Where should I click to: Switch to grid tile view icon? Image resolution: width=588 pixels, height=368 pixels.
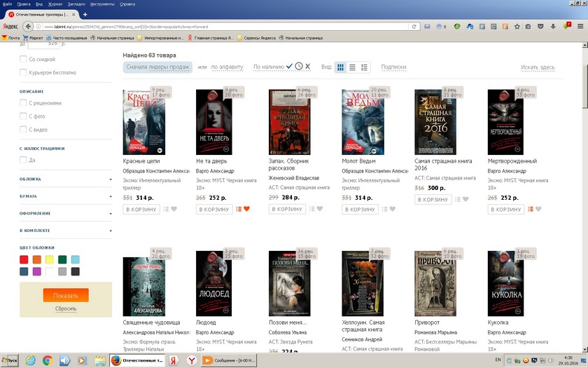click(x=341, y=67)
